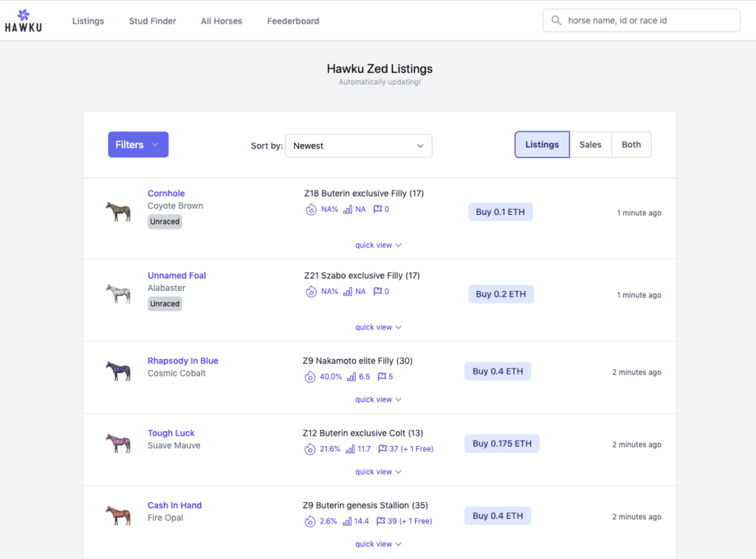
Task: Click the win-rate icon showing 2.6% for Cash In Hand
Action: [x=310, y=521]
